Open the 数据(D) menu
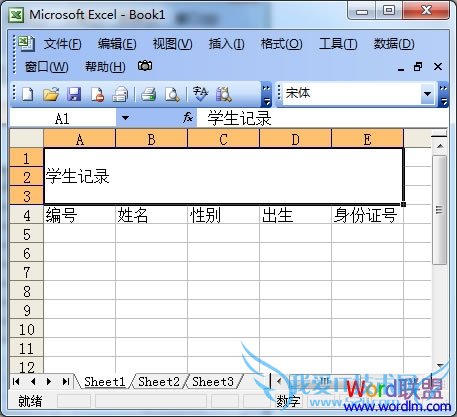The image size is (457, 417). point(394,44)
